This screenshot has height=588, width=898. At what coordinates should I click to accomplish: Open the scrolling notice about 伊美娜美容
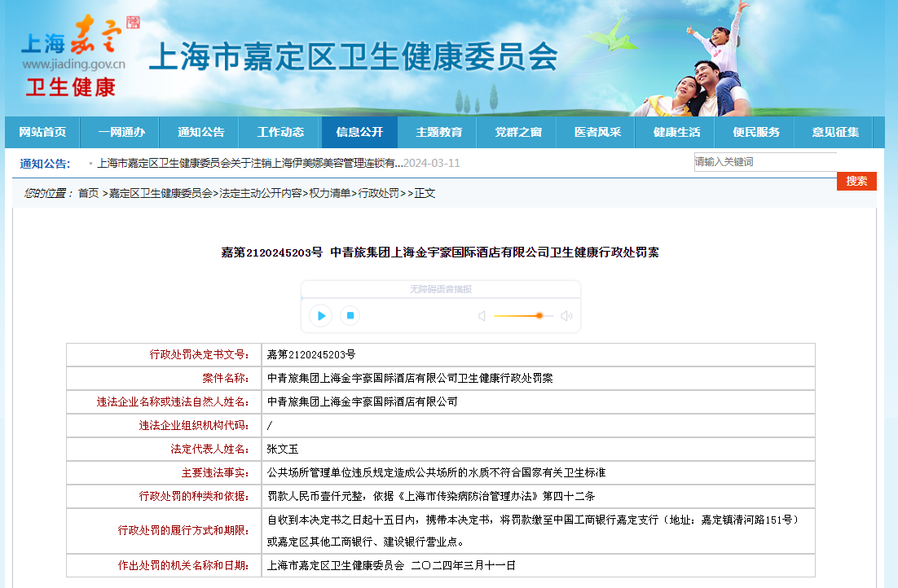(x=249, y=163)
